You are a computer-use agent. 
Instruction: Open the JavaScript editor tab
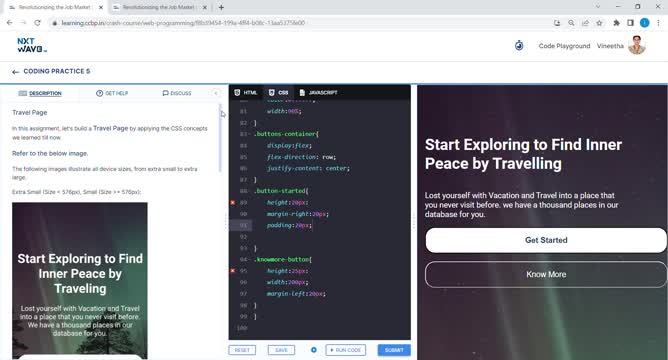pyautogui.click(x=318, y=92)
